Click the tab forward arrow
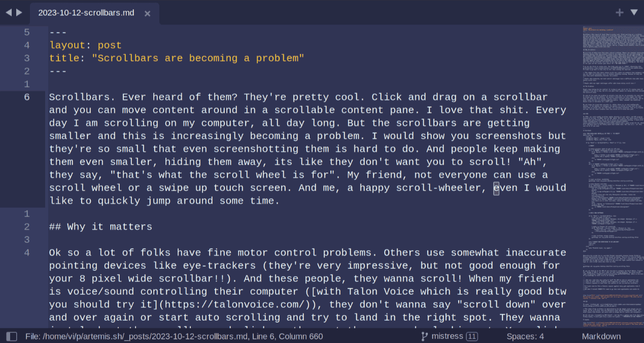The width and height of the screenshot is (644, 343). click(x=19, y=12)
